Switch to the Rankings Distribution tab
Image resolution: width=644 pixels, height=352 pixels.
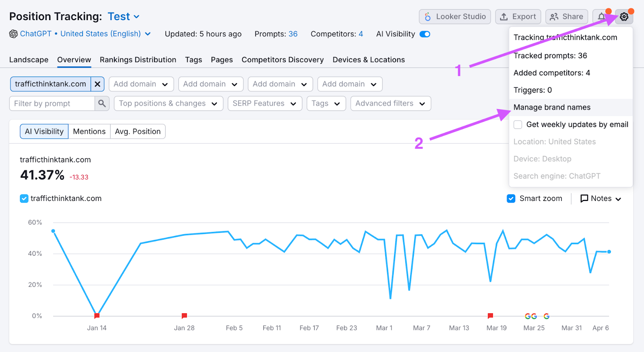click(x=138, y=60)
